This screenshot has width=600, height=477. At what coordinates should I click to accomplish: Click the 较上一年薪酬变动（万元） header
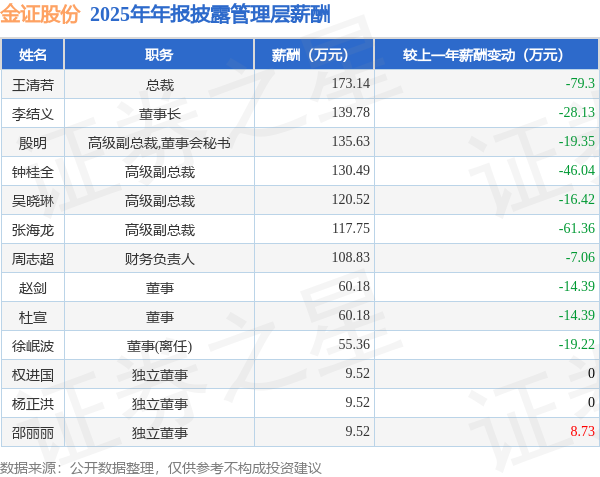[x=486, y=55]
